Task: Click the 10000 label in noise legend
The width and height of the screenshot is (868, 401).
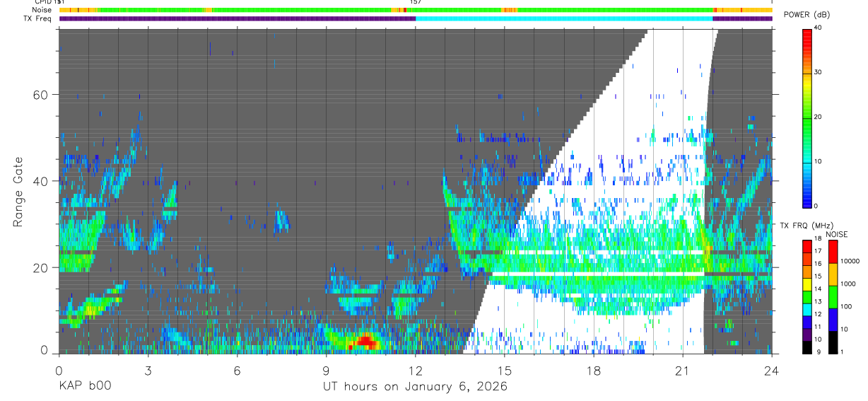Action: tap(850, 261)
